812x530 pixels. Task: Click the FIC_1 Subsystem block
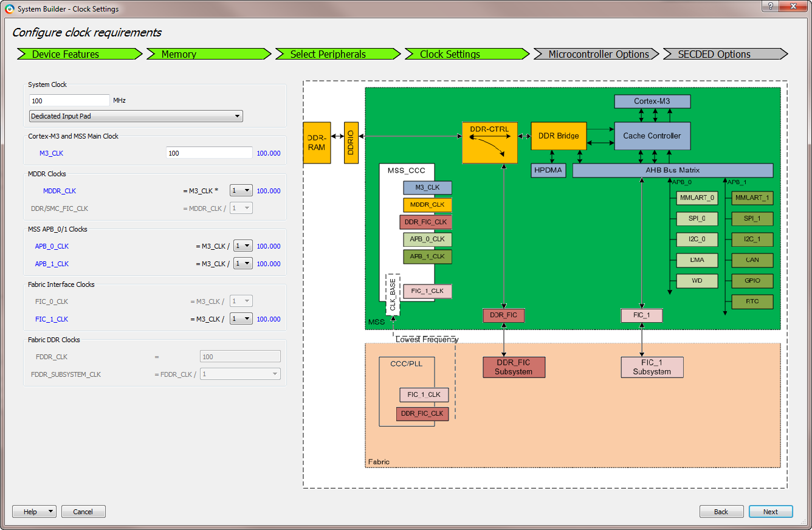point(652,367)
